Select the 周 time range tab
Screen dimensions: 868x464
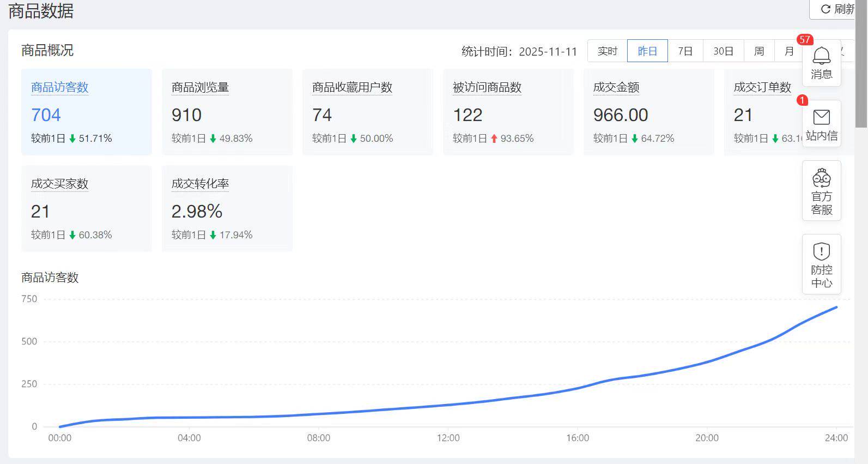point(758,51)
